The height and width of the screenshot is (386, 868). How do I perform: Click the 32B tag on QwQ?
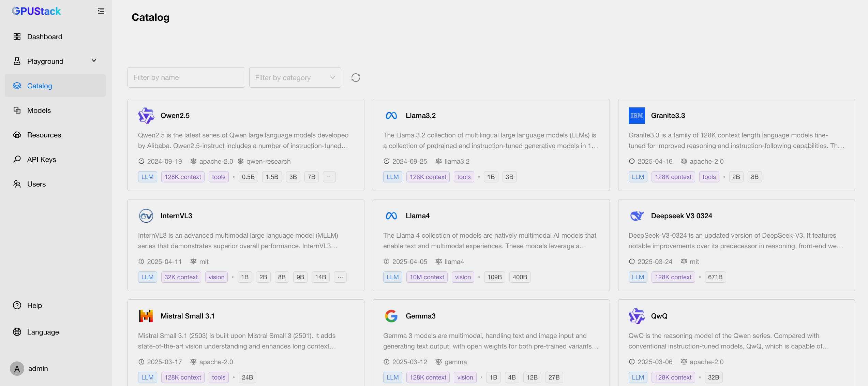714,377
